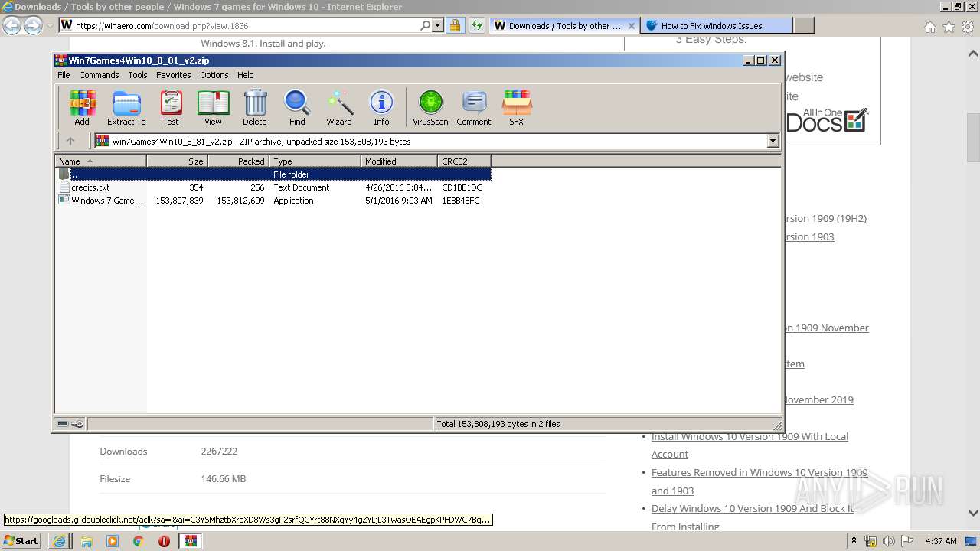Refresh the page in Internet Explorer
Screen dimensions: 980x551
pos(476,25)
